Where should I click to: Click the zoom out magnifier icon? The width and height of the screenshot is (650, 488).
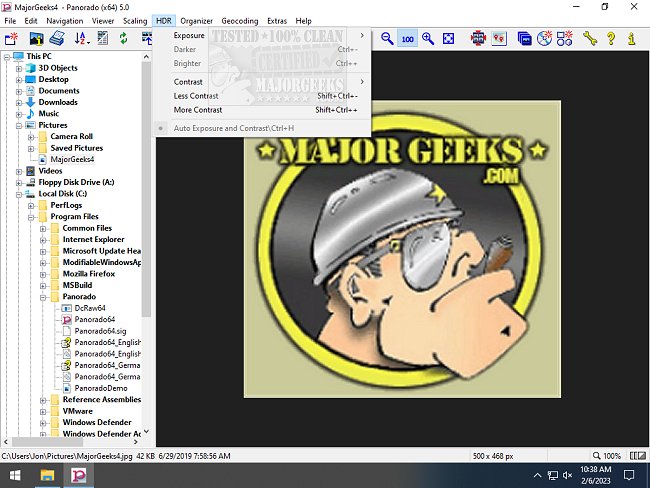(x=387, y=39)
